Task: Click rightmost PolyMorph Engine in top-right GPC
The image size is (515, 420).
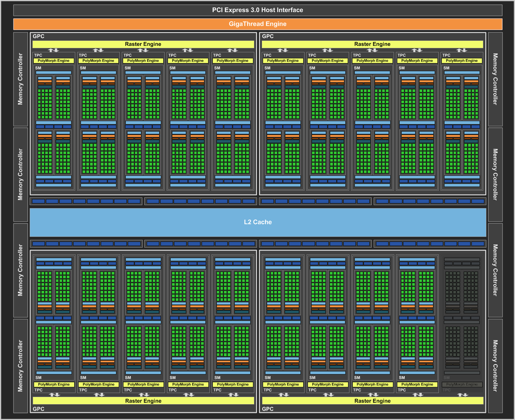Action: 462,61
